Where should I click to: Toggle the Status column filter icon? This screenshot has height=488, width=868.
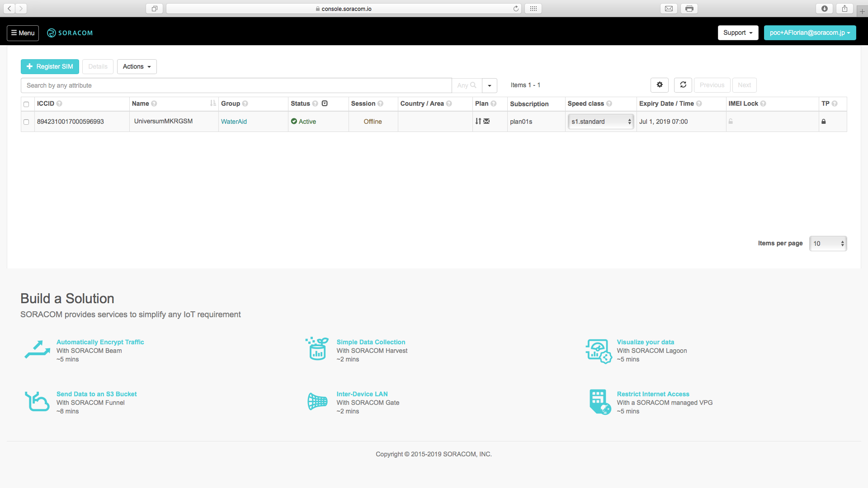[x=325, y=103]
